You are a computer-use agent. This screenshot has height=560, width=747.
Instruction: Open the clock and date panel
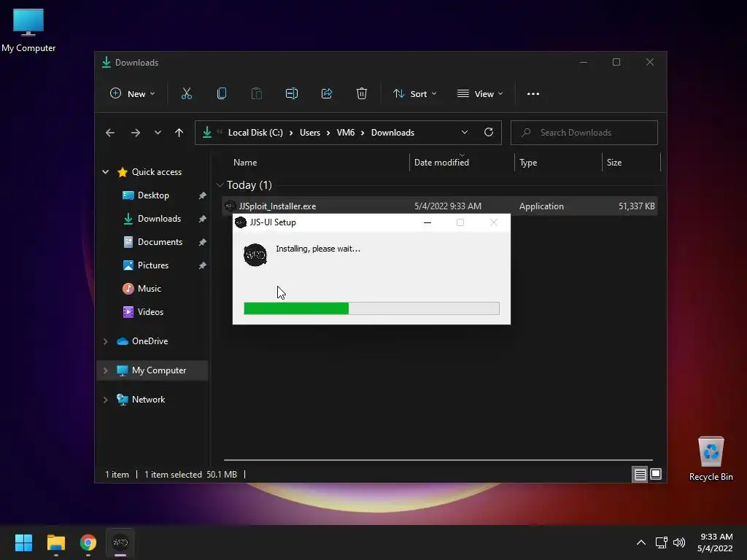715,542
